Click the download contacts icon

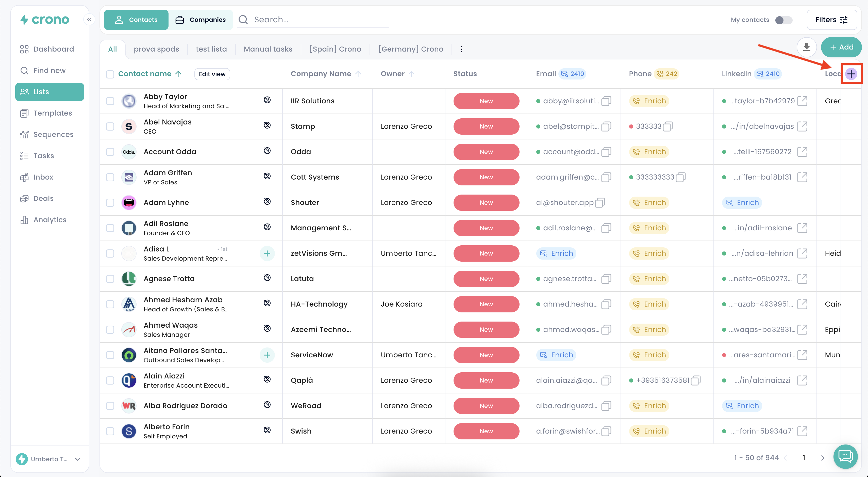(x=806, y=47)
